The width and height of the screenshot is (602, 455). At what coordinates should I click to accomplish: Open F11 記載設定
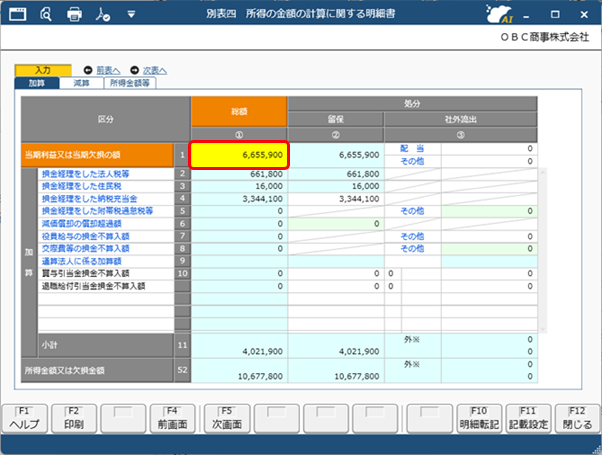pyautogui.click(x=528, y=419)
